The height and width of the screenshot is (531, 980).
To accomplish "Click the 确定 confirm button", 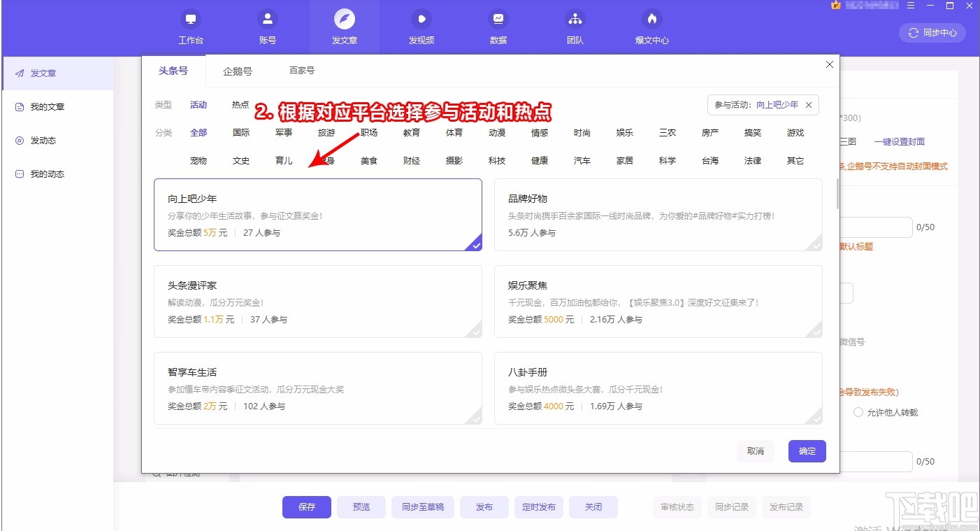I will coord(807,451).
